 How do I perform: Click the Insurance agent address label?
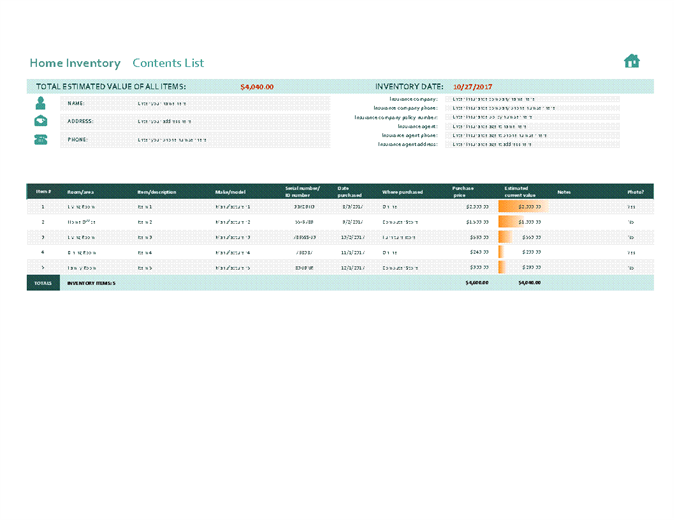pos(408,144)
